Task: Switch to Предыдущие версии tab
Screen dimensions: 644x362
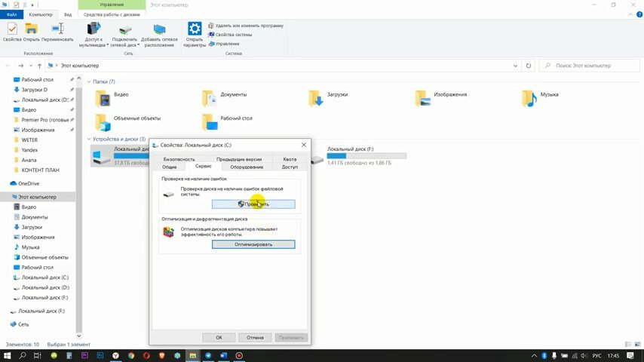Action: point(239,159)
